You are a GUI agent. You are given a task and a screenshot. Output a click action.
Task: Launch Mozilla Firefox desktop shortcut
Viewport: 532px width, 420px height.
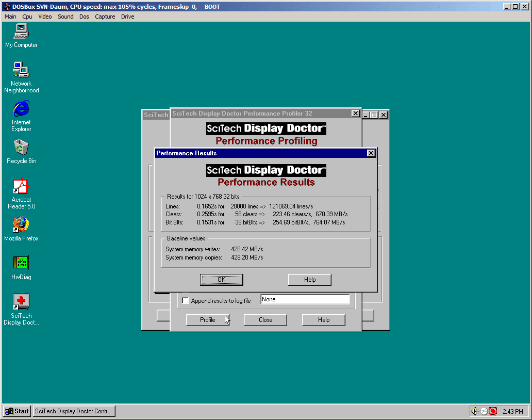tap(21, 229)
